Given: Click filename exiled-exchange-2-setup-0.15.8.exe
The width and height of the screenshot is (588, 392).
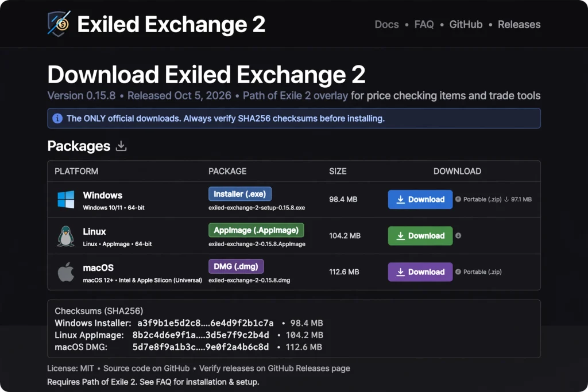Looking at the screenshot, I should pos(257,208).
